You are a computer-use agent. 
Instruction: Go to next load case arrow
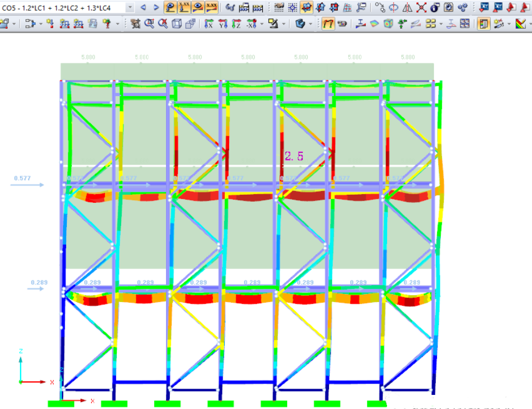[156, 8]
